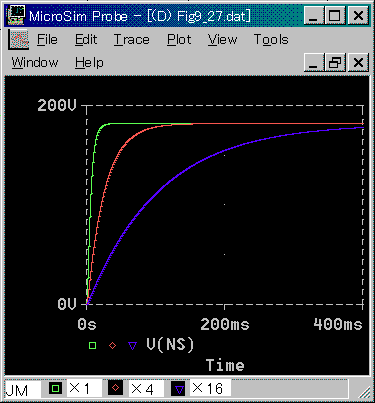Click the blue triangle icon next to ×16
Screen dimensions: 375x403
tap(179, 389)
